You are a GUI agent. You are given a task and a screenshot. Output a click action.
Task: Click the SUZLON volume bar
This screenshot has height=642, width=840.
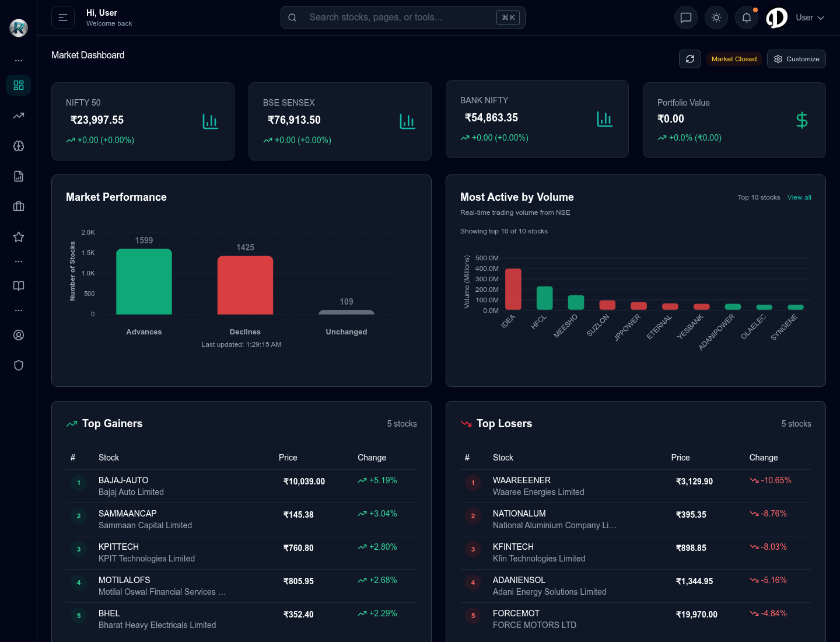(x=607, y=305)
